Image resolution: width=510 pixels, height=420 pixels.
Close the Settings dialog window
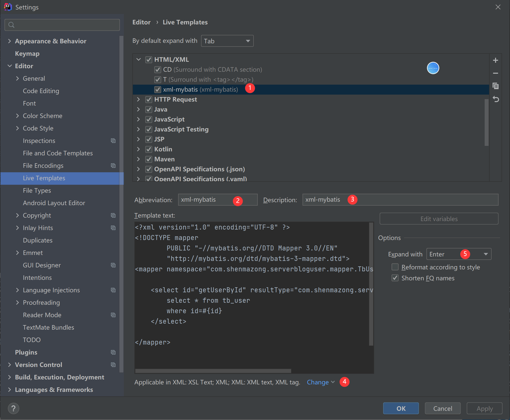[x=498, y=7]
